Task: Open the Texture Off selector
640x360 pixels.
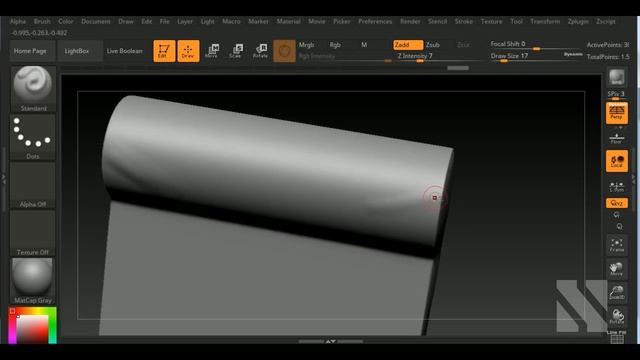Action: [x=33, y=233]
